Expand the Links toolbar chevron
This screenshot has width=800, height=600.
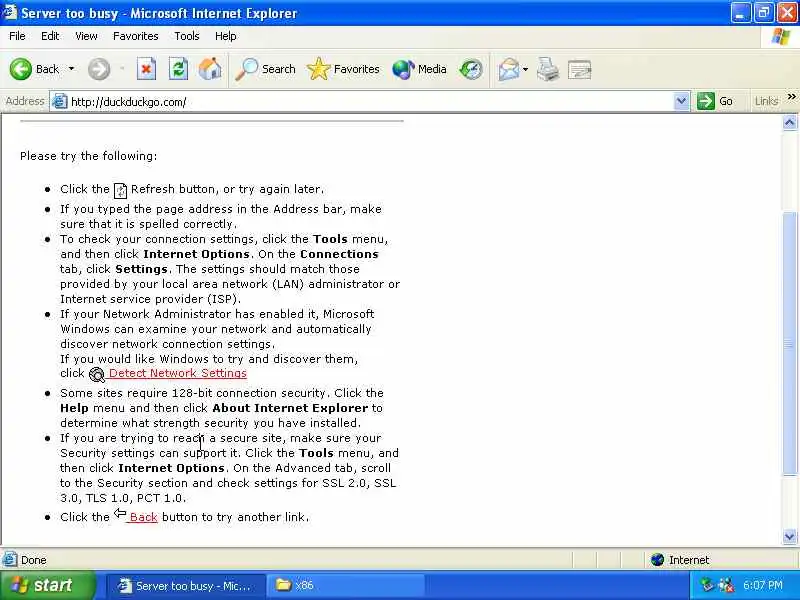point(791,96)
